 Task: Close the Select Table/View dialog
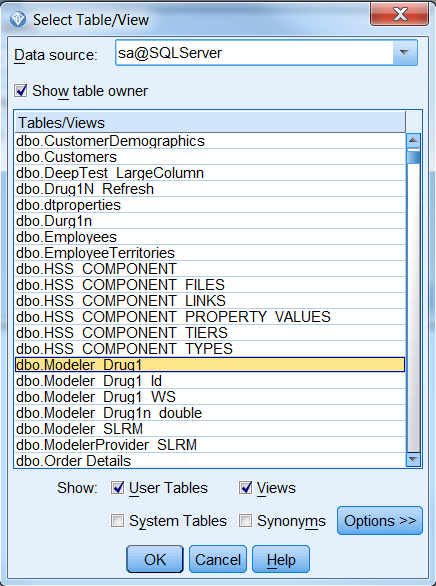pyautogui.click(x=399, y=14)
